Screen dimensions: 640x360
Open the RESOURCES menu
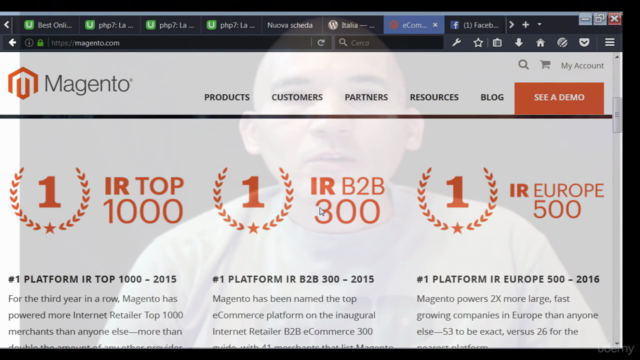434,97
